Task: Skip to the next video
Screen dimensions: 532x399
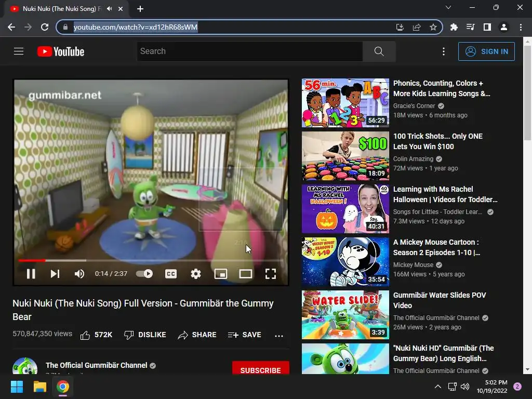Action: (55, 274)
